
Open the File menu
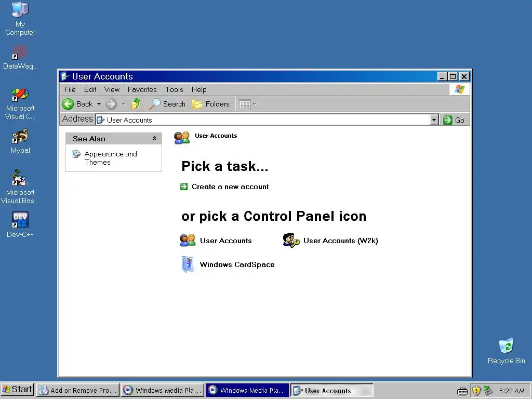[x=70, y=89]
